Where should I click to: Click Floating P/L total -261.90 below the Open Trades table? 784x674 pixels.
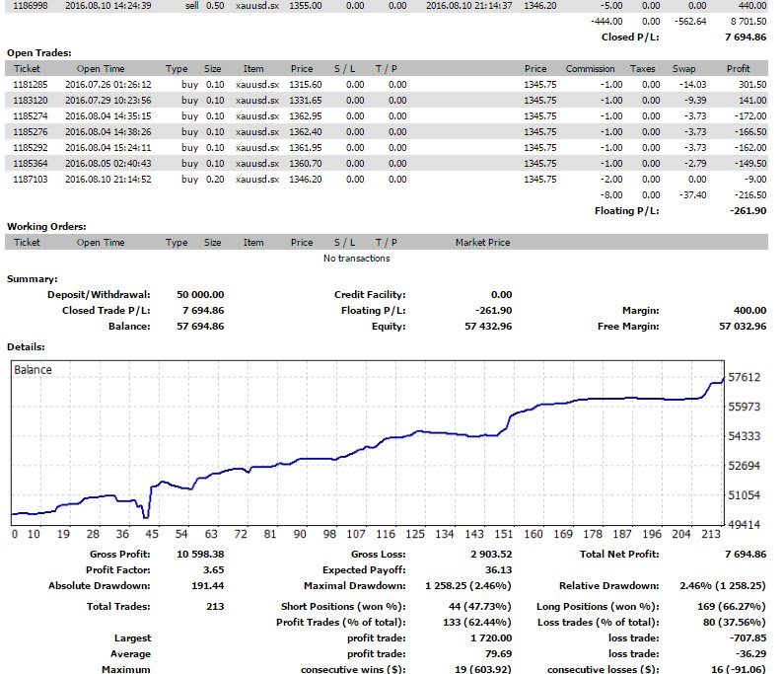tap(748, 210)
